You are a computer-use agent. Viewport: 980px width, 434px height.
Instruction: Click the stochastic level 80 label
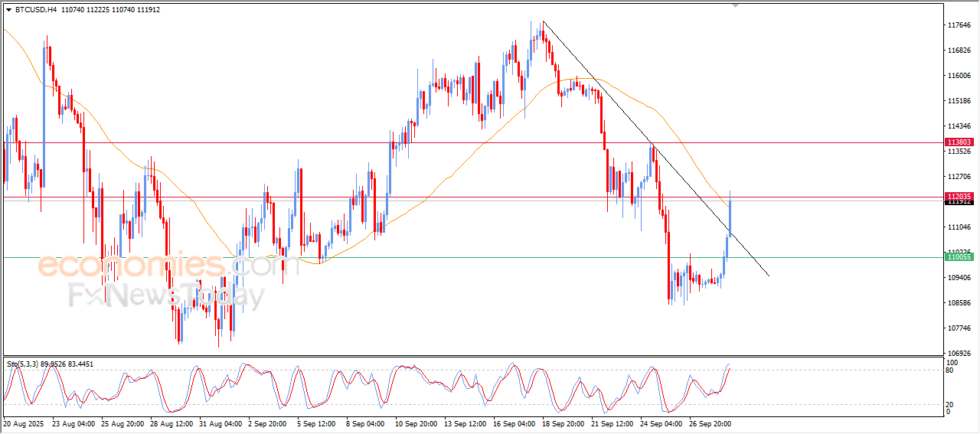(x=951, y=370)
